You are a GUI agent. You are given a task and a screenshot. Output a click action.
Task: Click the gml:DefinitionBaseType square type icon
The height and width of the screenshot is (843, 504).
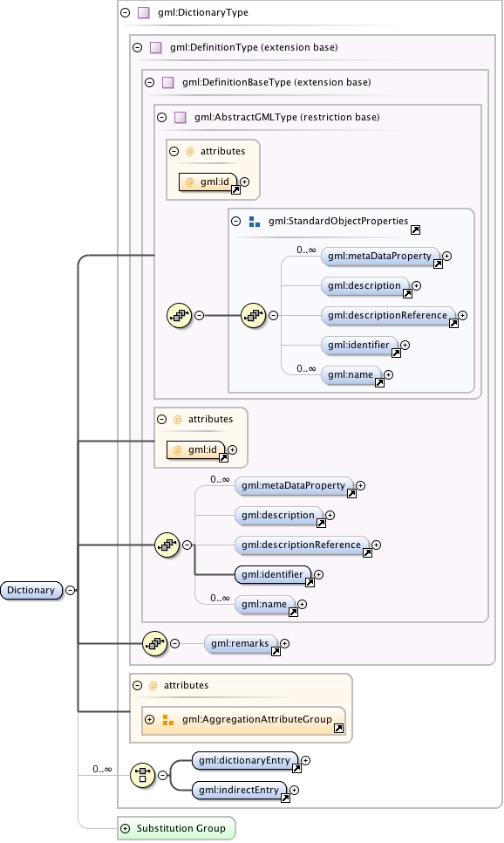click(x=168, y=82)
